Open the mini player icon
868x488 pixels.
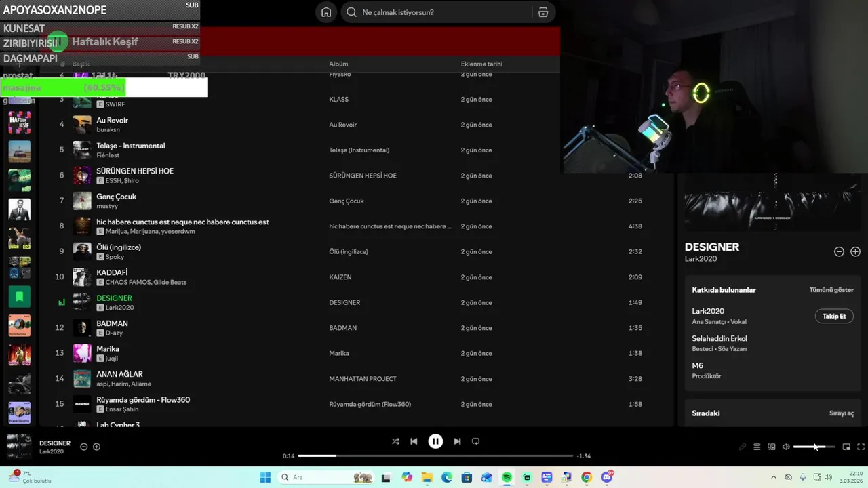coord(846,447)
